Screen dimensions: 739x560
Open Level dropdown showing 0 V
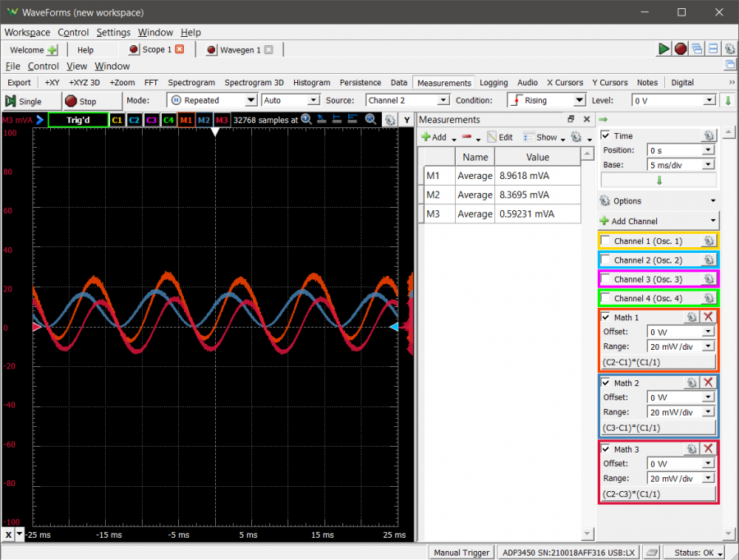673,100
